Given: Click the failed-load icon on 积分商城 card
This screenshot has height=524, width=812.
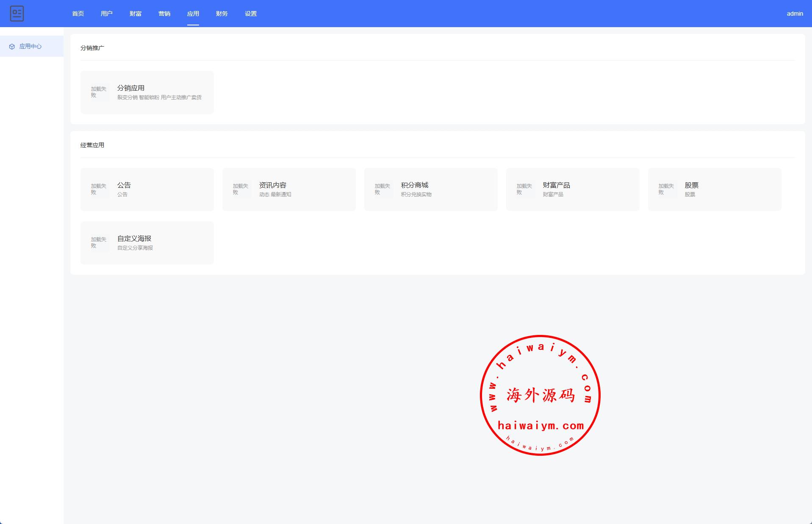Looking at the screenshot, I should (x=383, y=190).
